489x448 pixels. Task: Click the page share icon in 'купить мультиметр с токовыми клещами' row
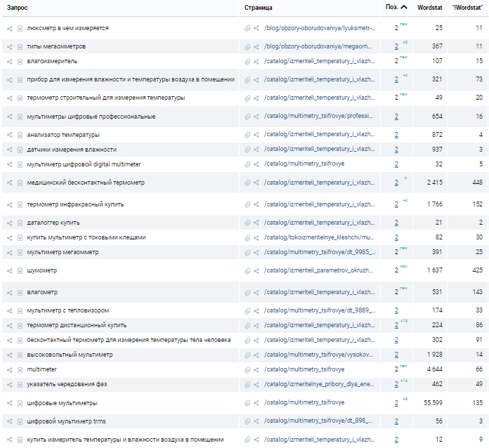[x=256, y=238]
